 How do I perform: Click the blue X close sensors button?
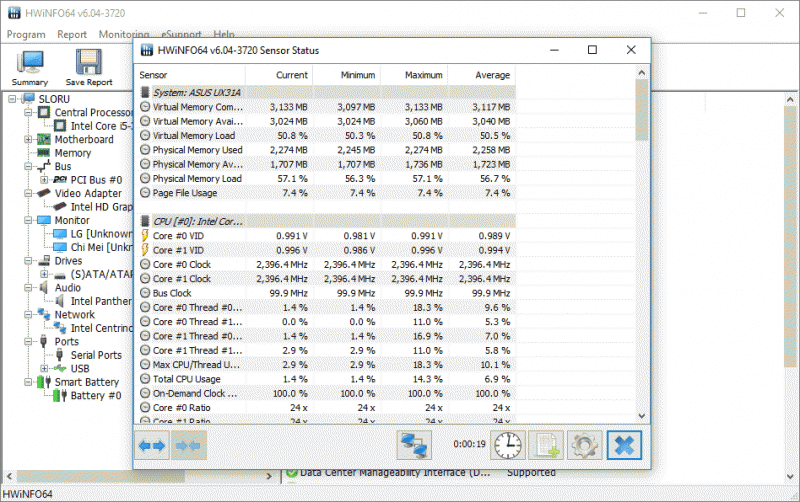[x=624, y=445]
